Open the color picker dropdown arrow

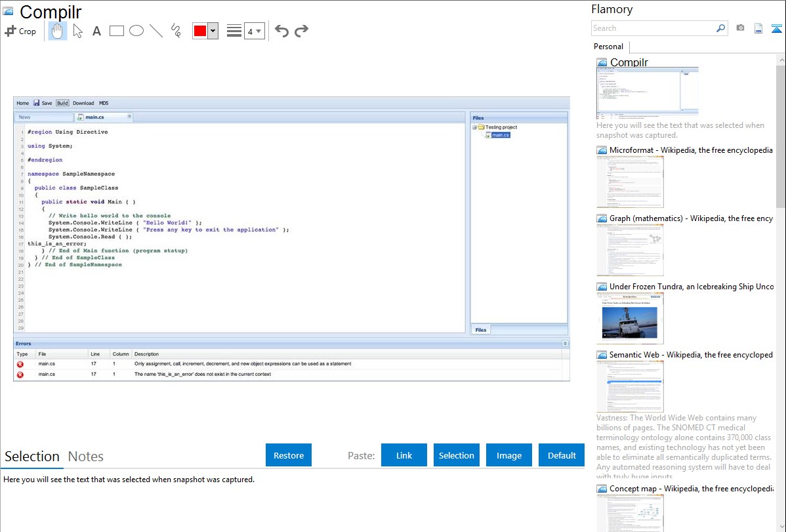click(213, 31)
